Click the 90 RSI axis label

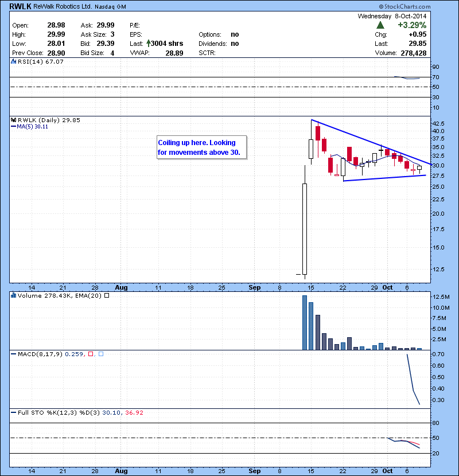coord(436,67)
